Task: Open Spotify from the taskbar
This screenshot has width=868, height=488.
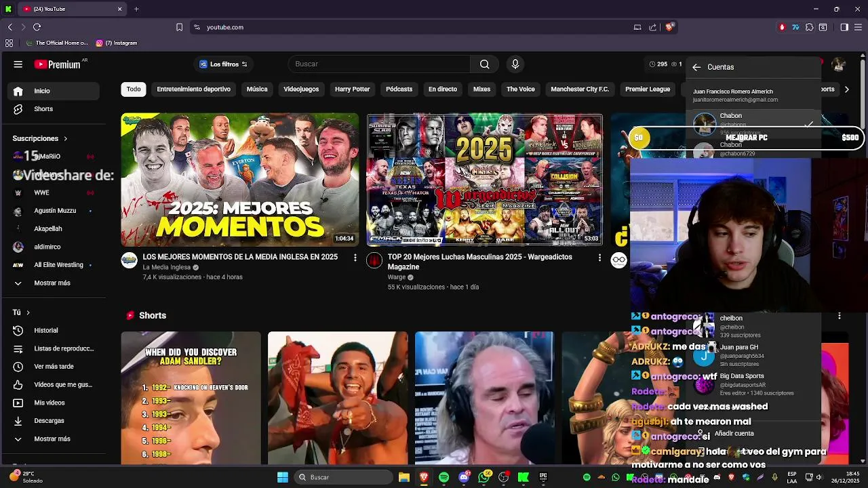Action: point(443,477)
